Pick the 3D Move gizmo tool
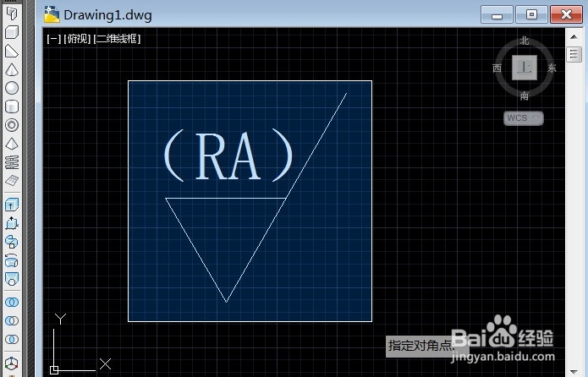 [12, 363]
